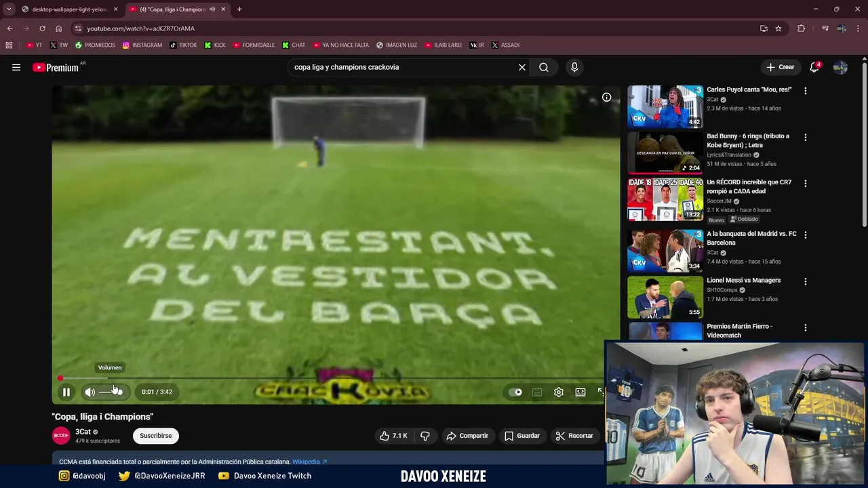The image size is (868, 488).
Task: Open options menu for Messi vs Managers
Action: pos(806,281)
